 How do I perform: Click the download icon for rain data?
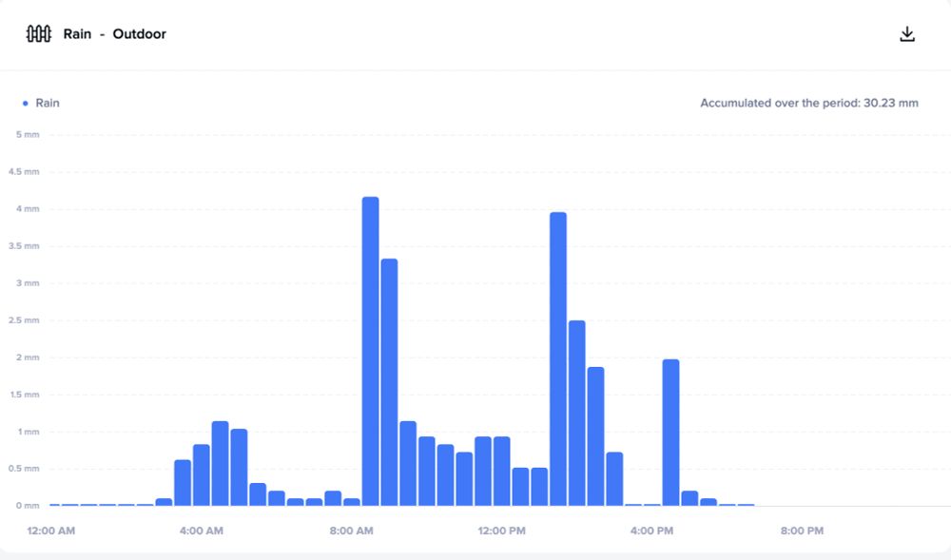pyautogui.click(x=906, y=34)
